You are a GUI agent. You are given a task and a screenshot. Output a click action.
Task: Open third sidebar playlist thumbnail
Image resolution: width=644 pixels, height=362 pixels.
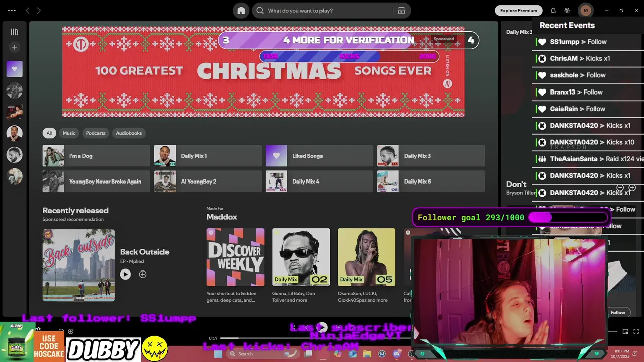(14, 112)
